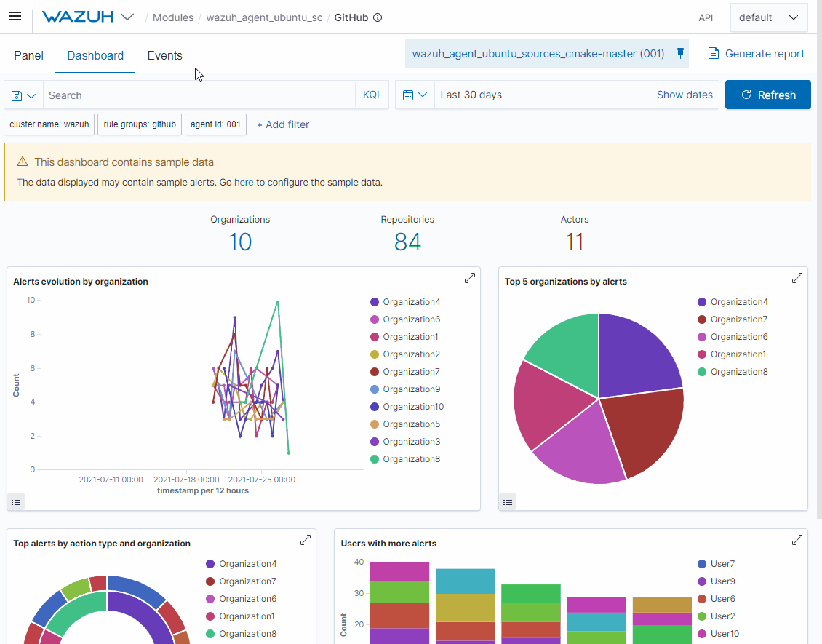This screenshot has width=822, height=644.
Task: Expand the Wazuh logo dropdown chevron
Action: coord(127,17)
